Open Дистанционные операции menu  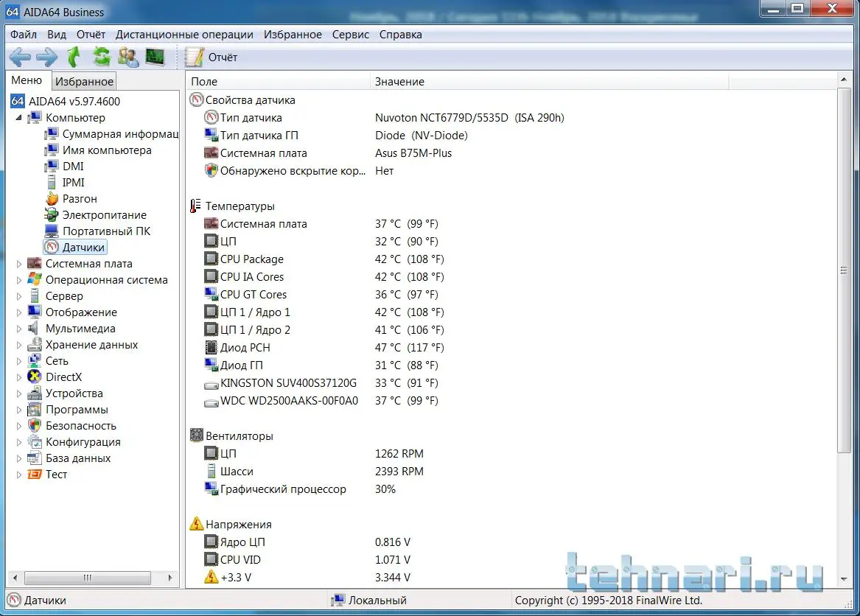(184, 35)
